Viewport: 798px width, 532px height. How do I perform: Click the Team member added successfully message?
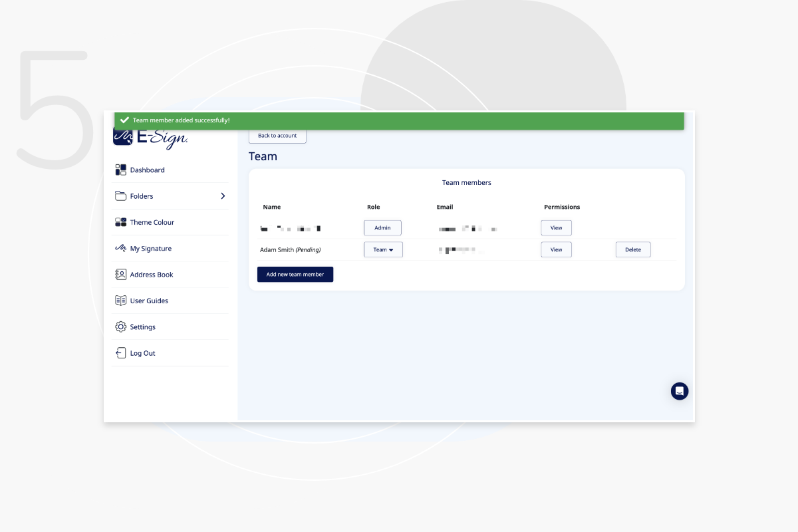click(182, 120)
